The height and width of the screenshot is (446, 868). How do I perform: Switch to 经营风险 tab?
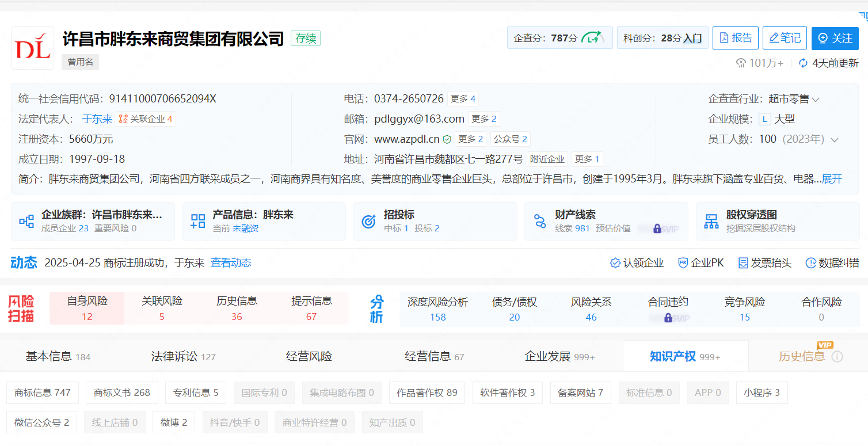pyautogui.click(x=309, y=356)
